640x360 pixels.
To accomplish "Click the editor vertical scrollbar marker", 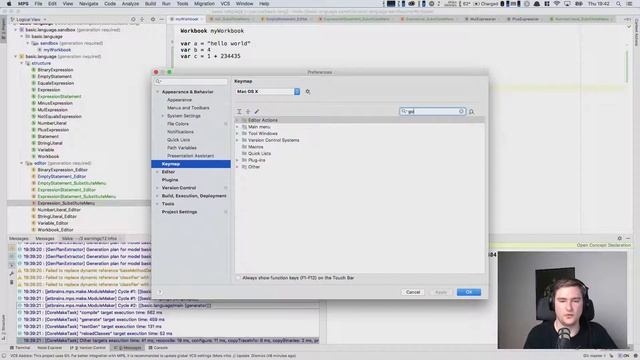I will tap(627, 66).
